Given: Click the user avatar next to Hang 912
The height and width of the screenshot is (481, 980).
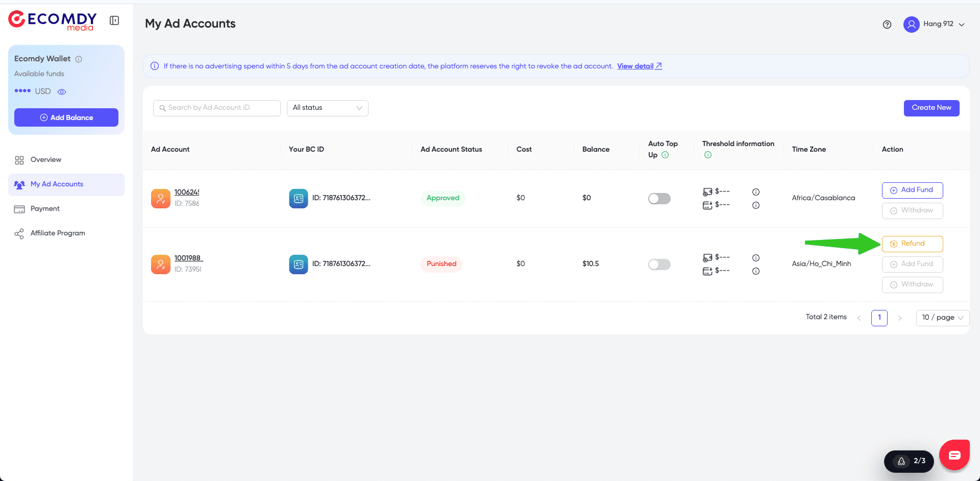Looking at the screenshot, I should 912,24.
